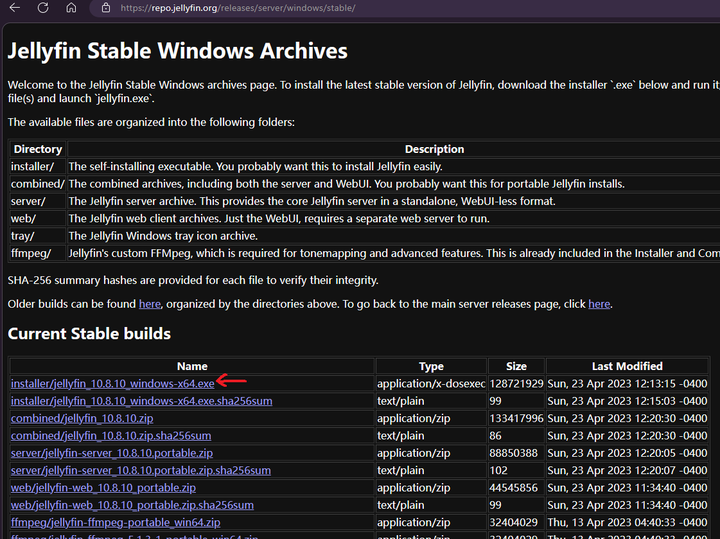Open older builds 'here' link
This screenshot has height=539, width=720.
pyautogui.click(x=150, y=304)
